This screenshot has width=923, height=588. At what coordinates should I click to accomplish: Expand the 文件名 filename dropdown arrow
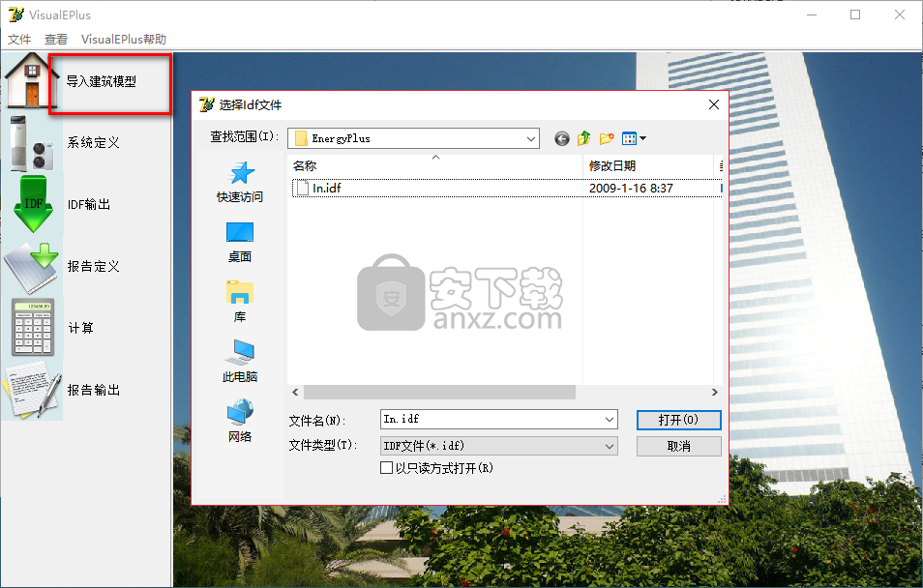pos(610,420)
